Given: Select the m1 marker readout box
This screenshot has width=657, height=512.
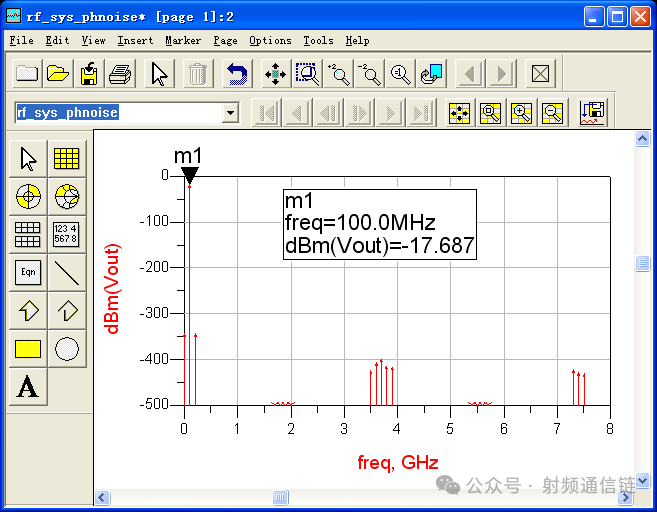Looking at the screenshot, I should (x=380, y=224).
